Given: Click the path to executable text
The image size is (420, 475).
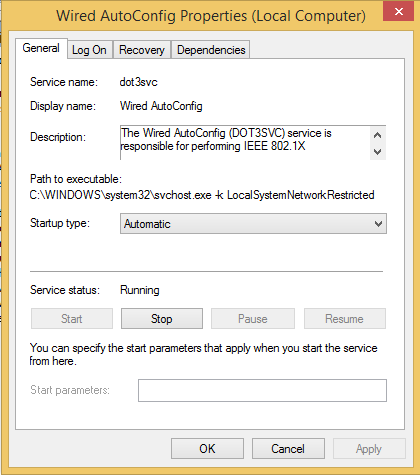Looking at the screenshot, I should click(202, 195).
